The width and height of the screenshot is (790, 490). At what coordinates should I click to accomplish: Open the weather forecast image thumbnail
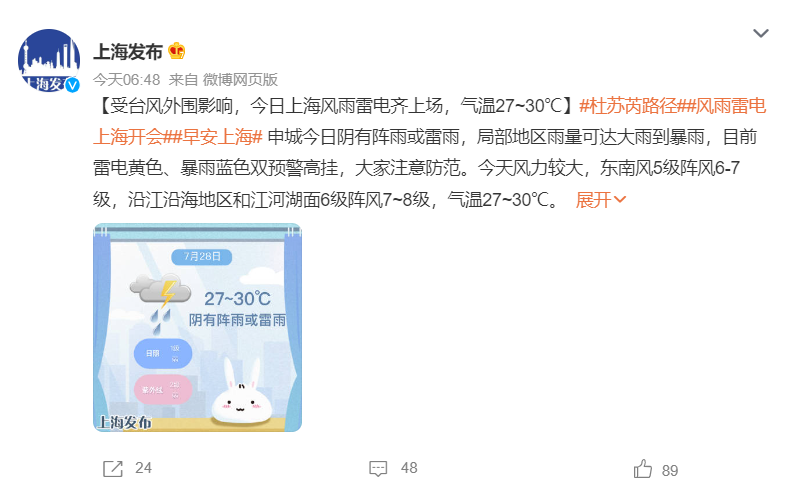click(x=198, y=328)
